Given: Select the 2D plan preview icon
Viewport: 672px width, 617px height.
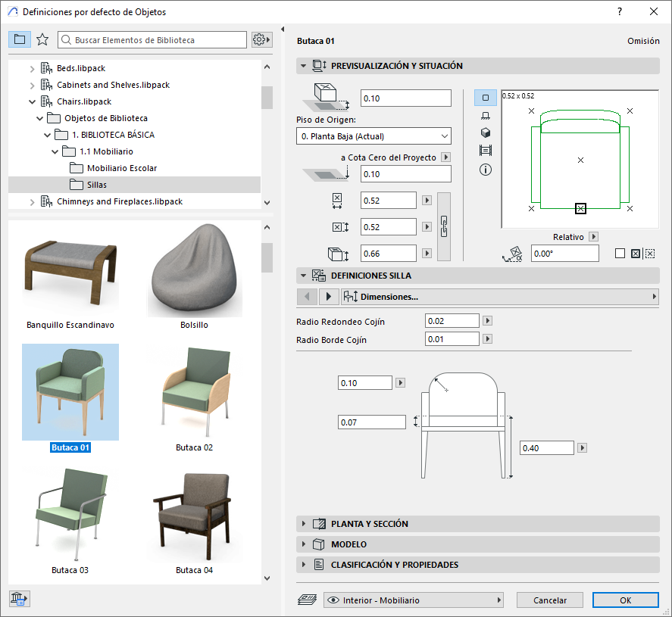Looking at the screenshot, I should coord(486,98).
